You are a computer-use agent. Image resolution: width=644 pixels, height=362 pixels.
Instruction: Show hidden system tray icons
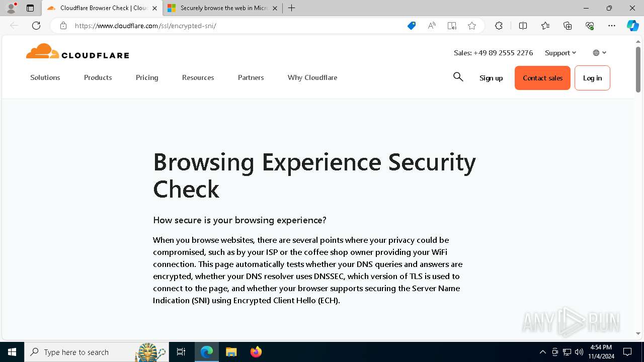tap(542, 352)
